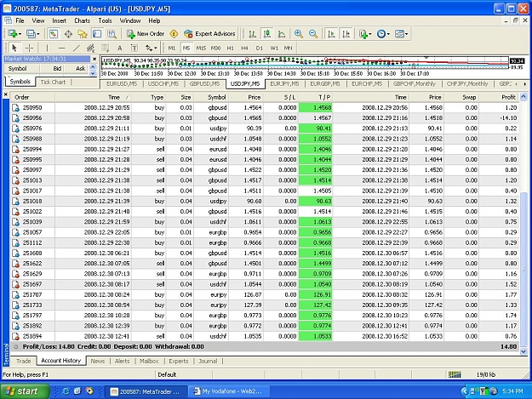The height and width of the screenshot is (399, 532).
Task: Toggle the chart shift icon
Action: (x=346, y=33)
